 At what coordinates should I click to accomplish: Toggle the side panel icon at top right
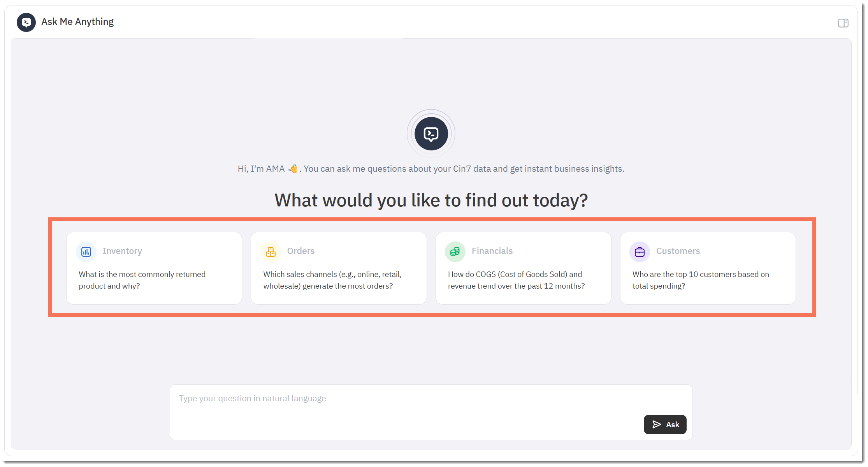click(843, 23)
